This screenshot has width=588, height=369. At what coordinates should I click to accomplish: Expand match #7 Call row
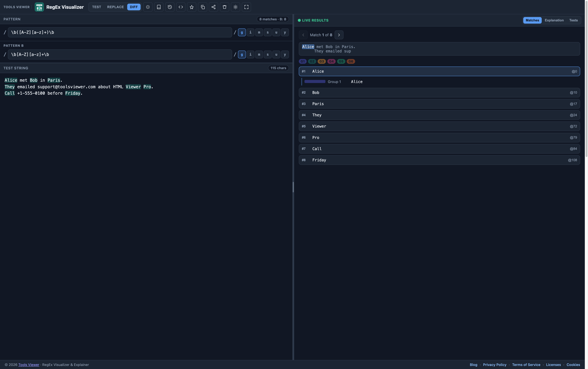pyautogui.click(x=439, y=149)
